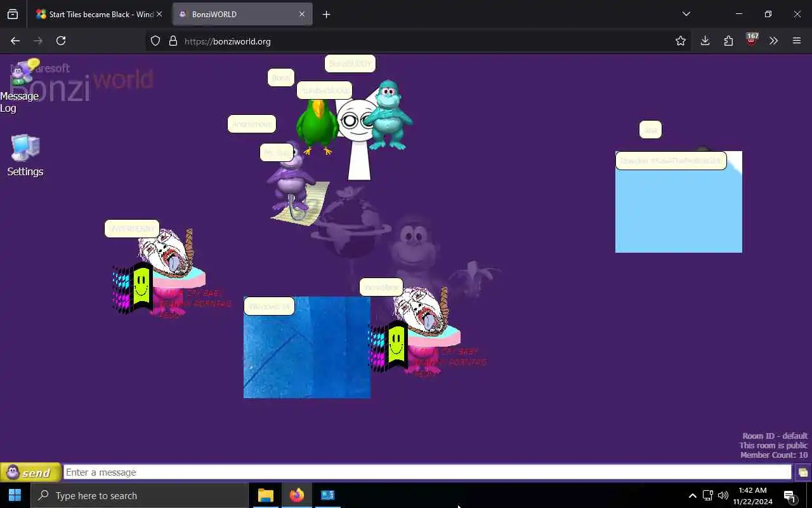
Task: Open the volume control icon
Action: tap(723, 495)
